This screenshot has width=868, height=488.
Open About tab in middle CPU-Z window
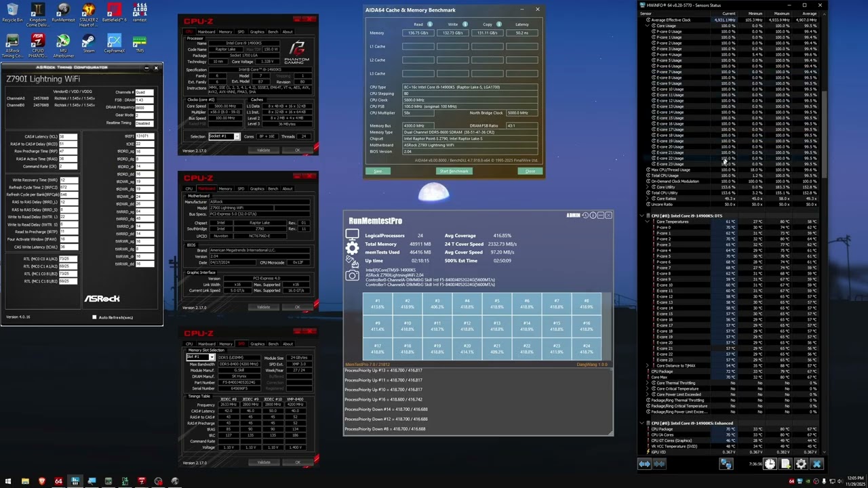tap(288, 188)
